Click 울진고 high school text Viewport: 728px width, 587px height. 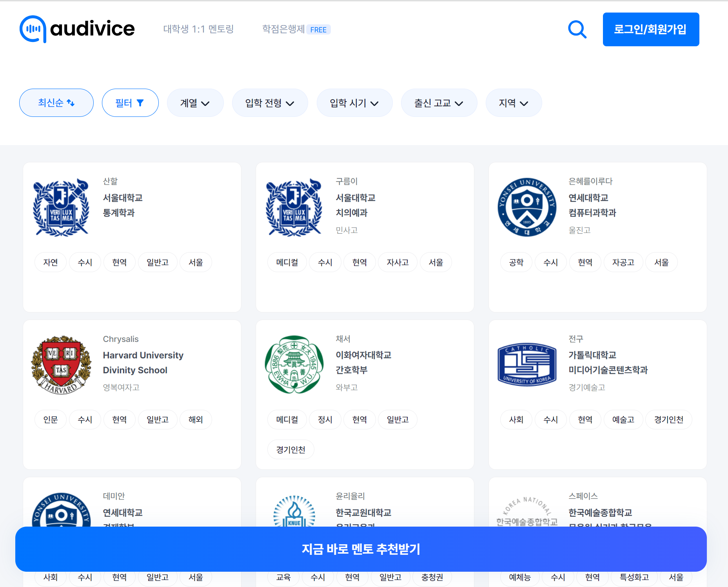(x=579, y=230)
